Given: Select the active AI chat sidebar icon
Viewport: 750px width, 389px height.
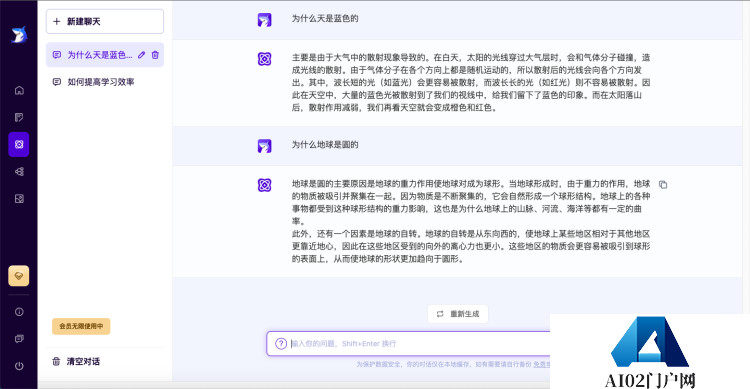Looking at the screenshot, I should (19, 144).
